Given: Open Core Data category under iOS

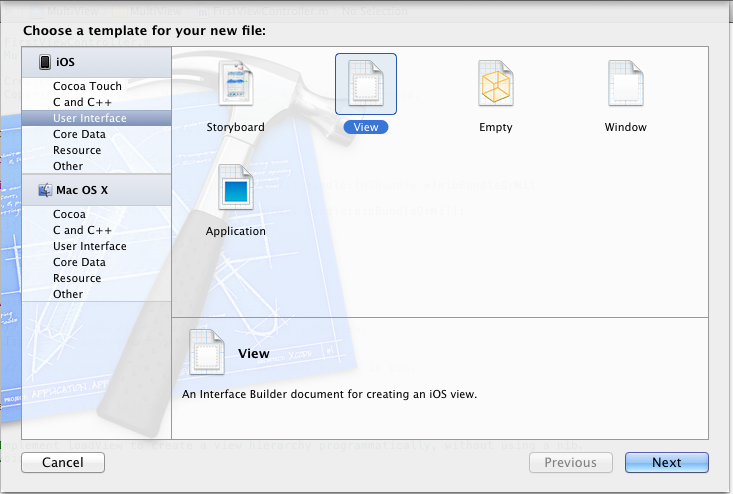Looking at the screenshot, I should 79,134.
